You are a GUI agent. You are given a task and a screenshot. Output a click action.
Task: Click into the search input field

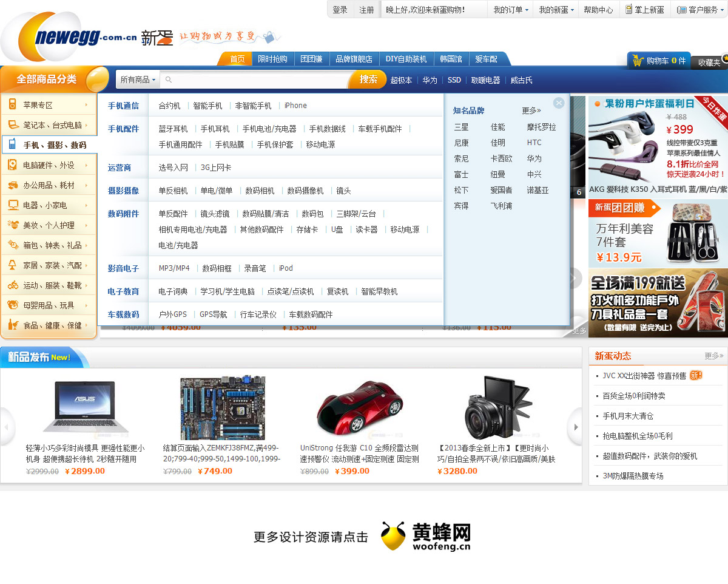point(255,80)
